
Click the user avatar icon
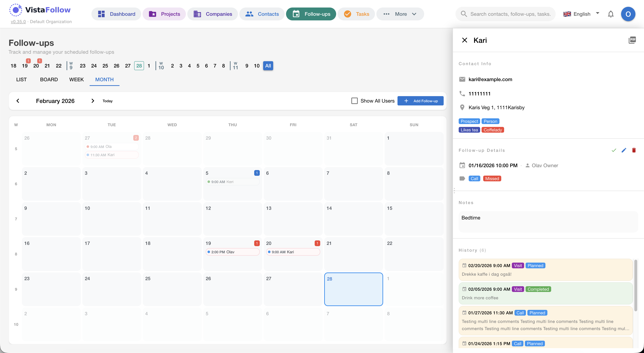pyautogui.click(x=628, y=14)
